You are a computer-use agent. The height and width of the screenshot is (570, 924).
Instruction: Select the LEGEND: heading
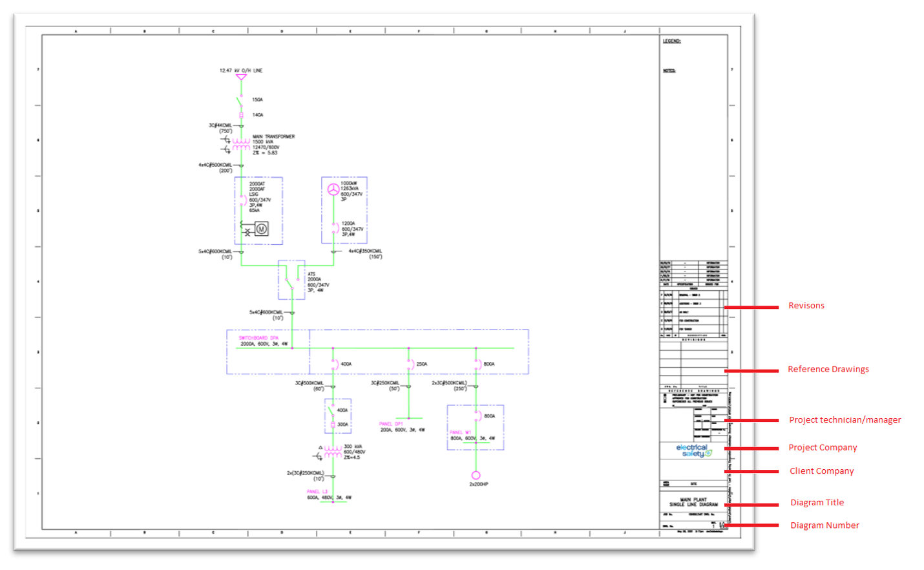(671, 41)
